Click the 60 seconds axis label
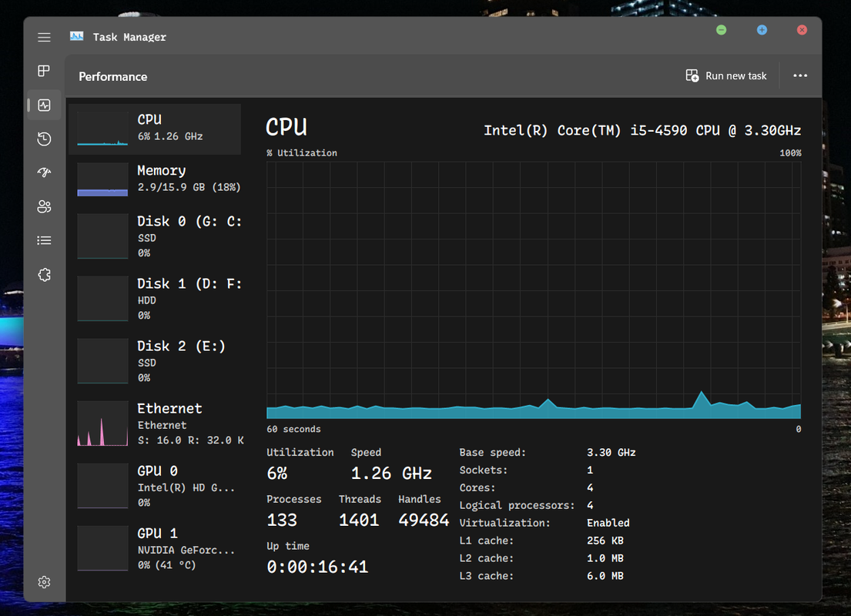851x616 pixels. (293, 430)
